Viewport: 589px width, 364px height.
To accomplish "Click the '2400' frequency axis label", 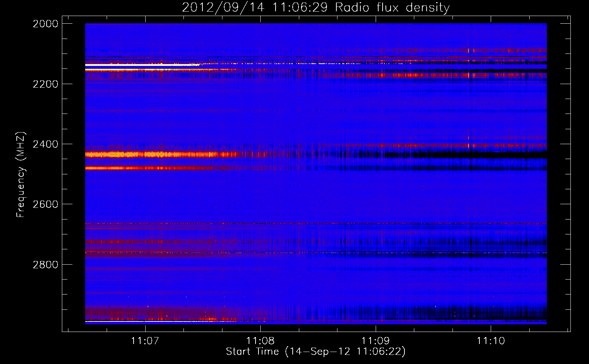I will click(46, 144).
